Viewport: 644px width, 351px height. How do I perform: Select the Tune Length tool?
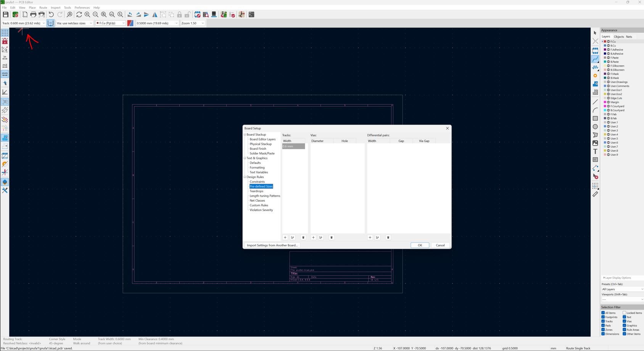coord(595,68)
